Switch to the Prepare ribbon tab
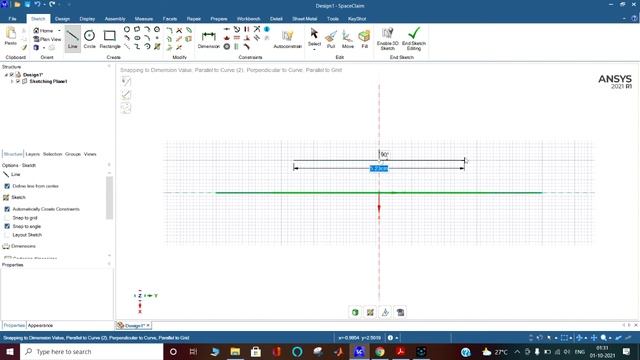Screen dimensions: 640x360 pos(219,19)
